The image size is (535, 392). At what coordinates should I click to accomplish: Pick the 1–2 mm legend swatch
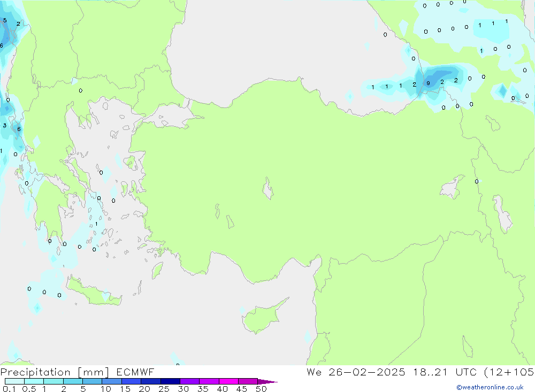[53, 381]
